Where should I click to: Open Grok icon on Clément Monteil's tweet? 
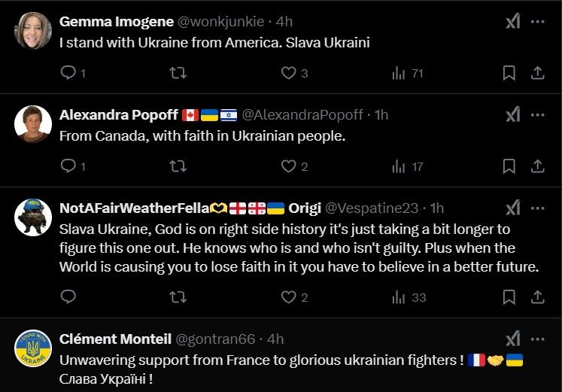pyautogui.click(x=512, y=339)
